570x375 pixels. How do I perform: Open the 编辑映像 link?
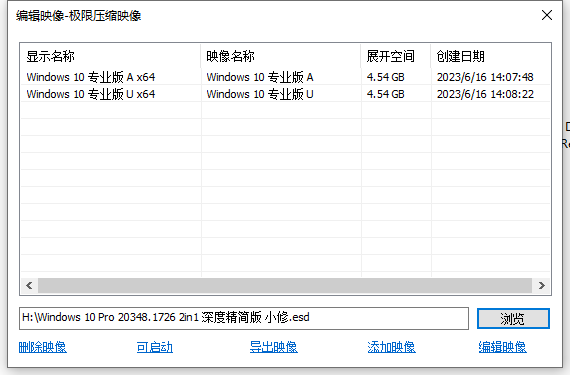point(502,347)
